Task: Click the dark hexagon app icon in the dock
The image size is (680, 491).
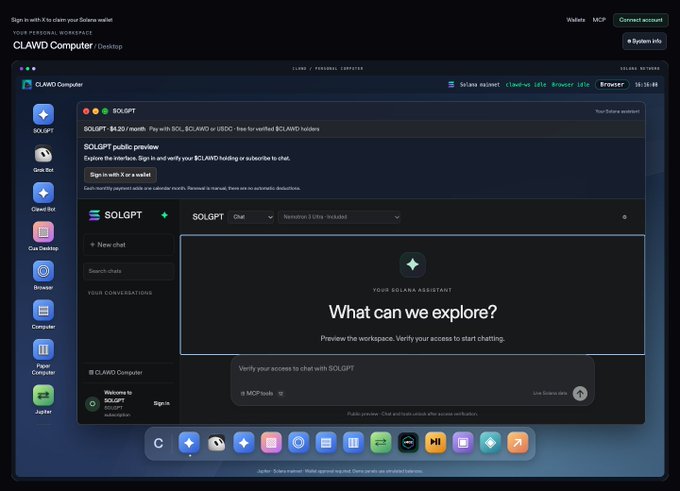Action: tap(408, 442)
